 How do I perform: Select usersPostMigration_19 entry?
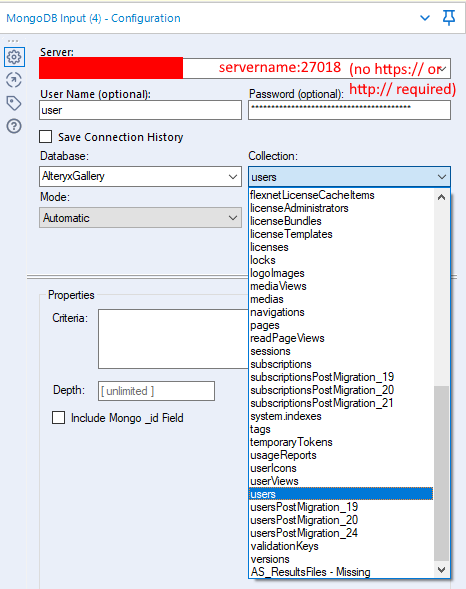click(341, 507)
